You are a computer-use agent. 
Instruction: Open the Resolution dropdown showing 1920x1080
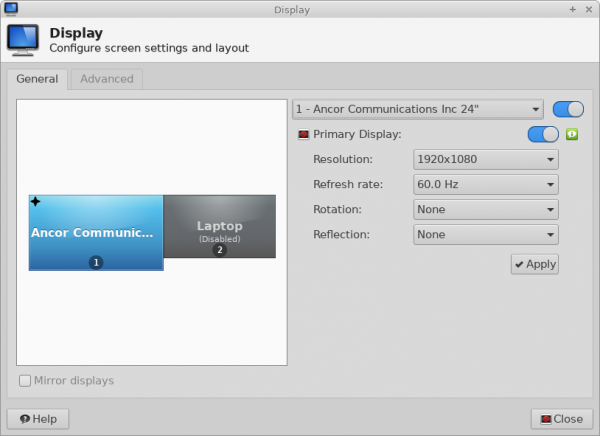pos(486,159)
